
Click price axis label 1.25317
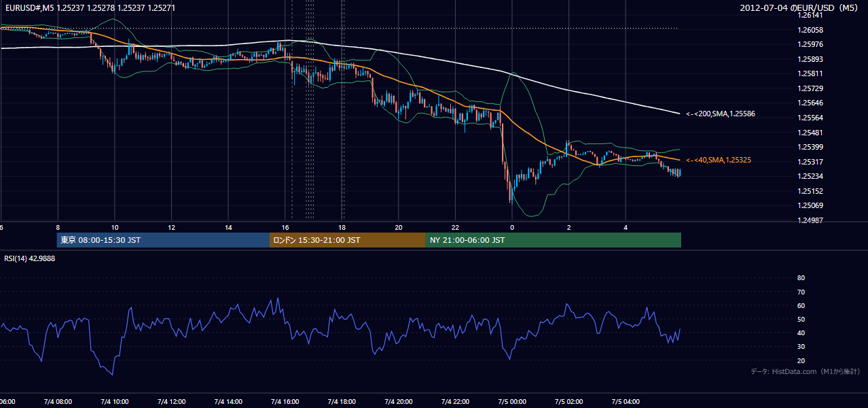pos(810,162)
